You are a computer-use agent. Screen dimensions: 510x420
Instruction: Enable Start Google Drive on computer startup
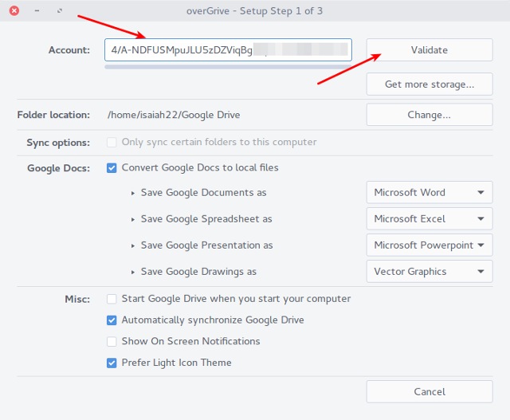(x=112, y=299)
